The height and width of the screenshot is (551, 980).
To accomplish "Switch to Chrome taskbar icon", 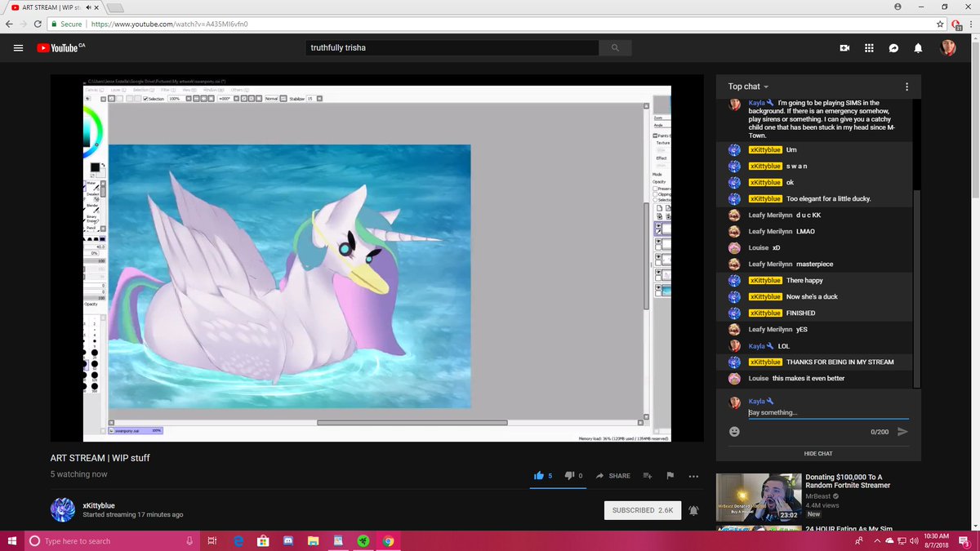I will [x=388, y=540].
